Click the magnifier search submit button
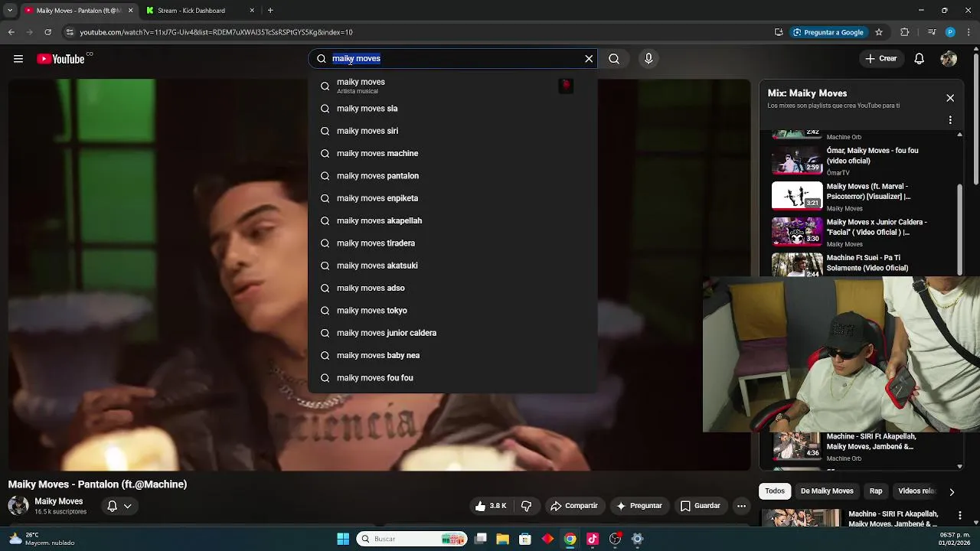 point(614,59)
